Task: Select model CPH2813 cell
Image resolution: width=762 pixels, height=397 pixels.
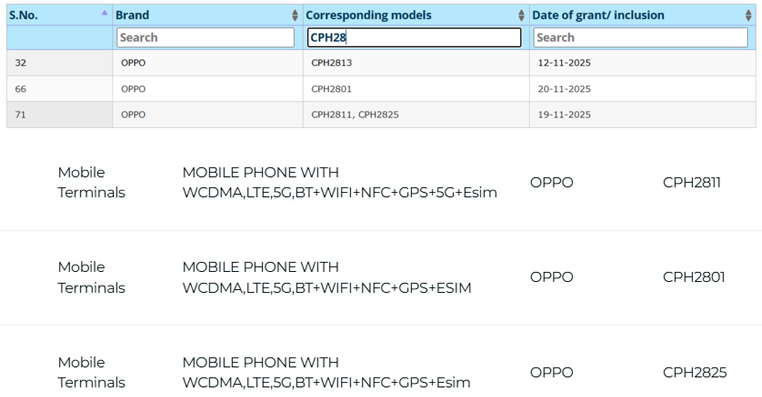Action: click(x=416, y=63)
